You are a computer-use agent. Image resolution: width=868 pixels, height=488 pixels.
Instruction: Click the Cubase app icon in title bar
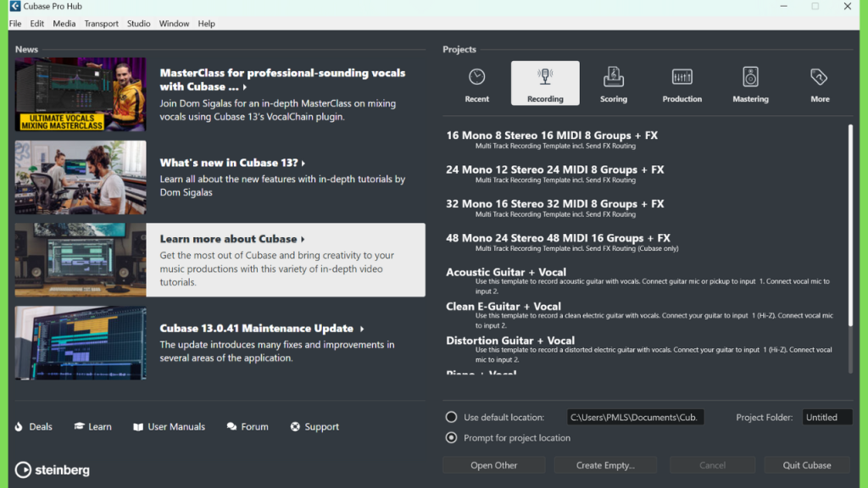15,6
